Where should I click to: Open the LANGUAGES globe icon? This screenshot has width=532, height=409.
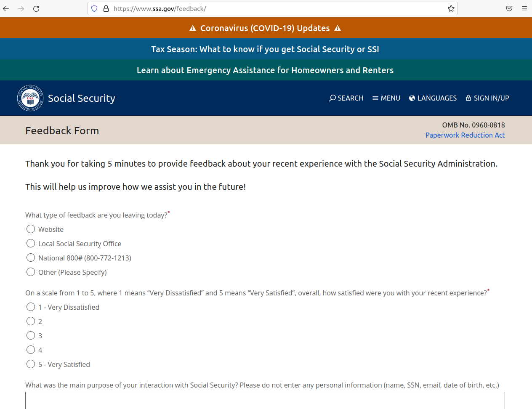(x=411, y=98)
